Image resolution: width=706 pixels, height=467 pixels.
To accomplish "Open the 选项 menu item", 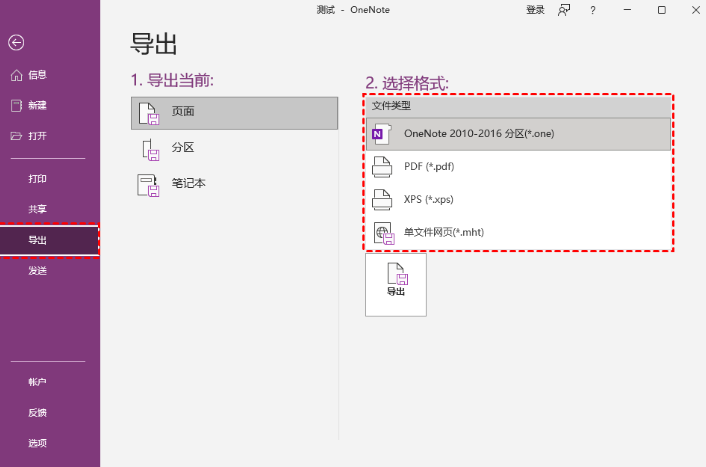I will [50, 443].
